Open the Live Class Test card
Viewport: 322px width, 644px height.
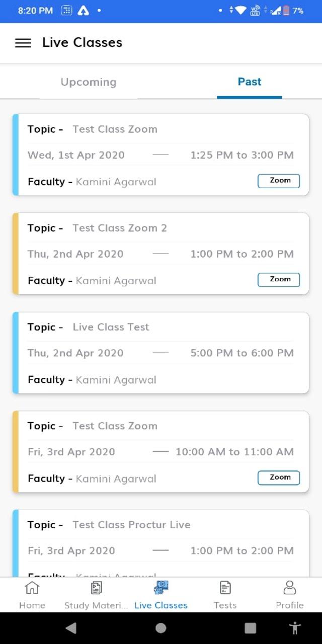coord(161,353)
